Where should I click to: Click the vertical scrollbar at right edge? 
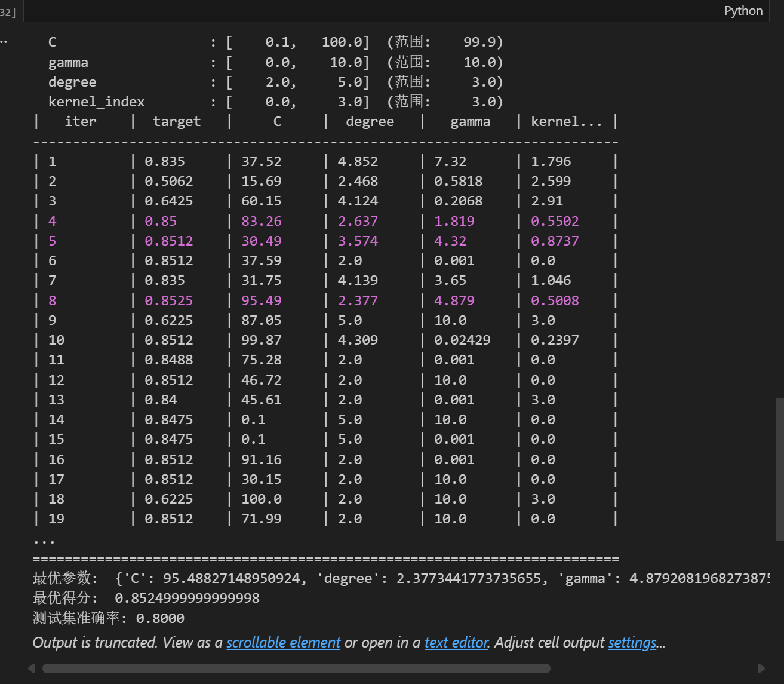779,469
